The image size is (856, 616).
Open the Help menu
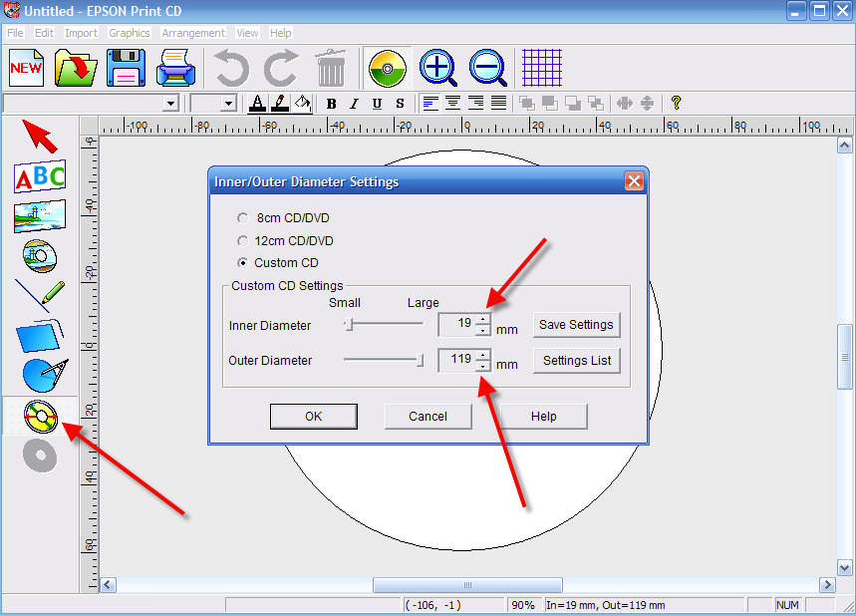[x=281, y=33]
